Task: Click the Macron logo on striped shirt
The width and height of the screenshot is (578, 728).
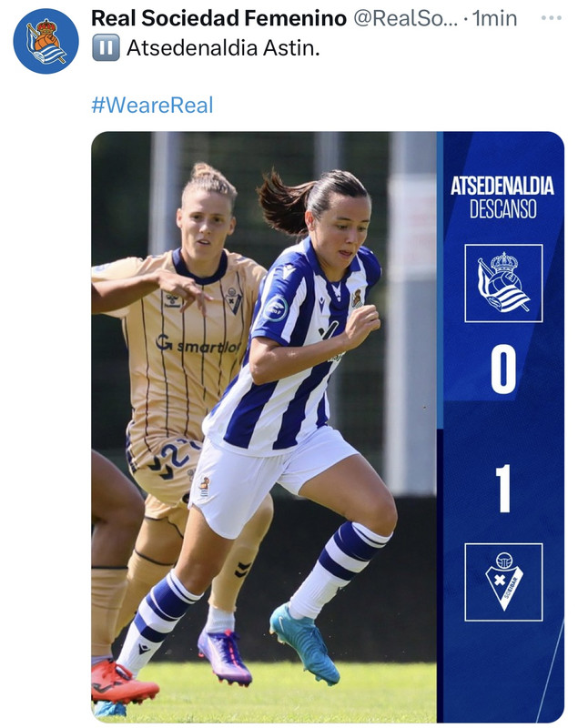Action: pyautogui.click(x=289, y=270)
